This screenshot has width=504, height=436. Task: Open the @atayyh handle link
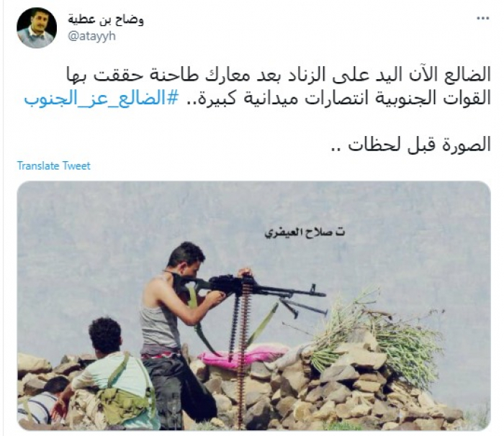pyautogui.click(x=91, y=36)
